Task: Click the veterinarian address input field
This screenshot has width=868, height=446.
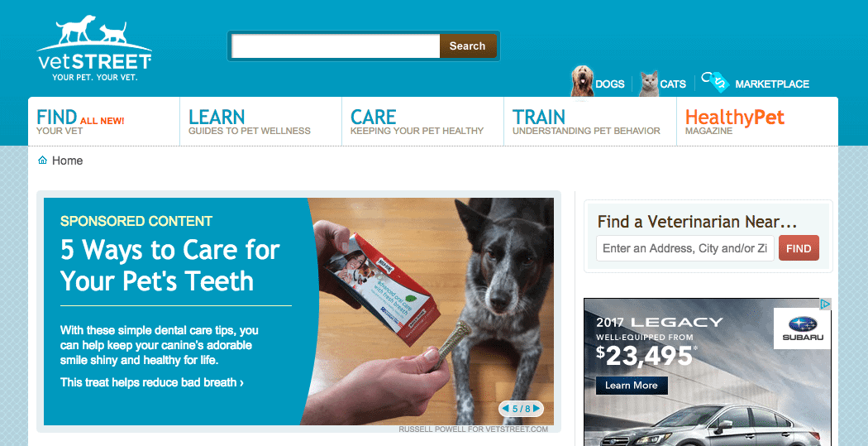Action: tap(685, 248)
